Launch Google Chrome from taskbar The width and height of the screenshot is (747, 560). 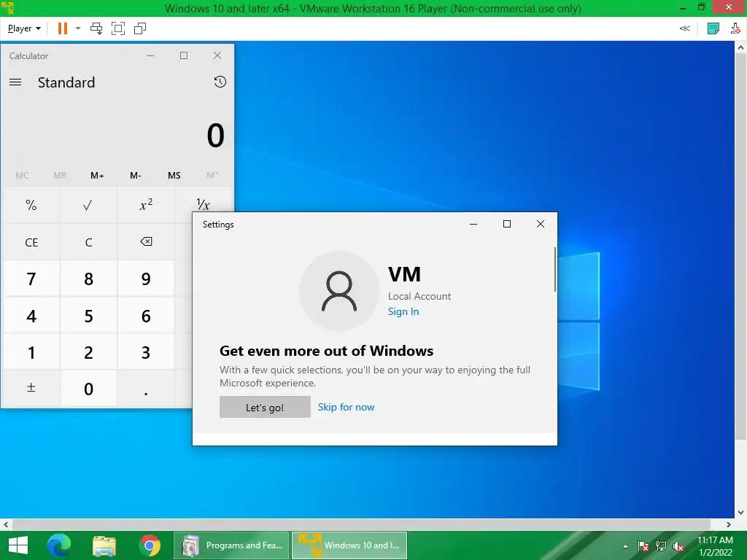[x=150, y=545]
